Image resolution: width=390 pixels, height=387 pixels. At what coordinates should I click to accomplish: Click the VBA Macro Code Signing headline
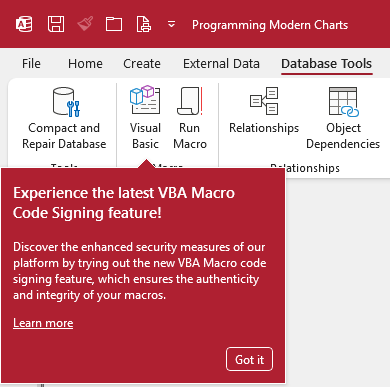click(x=124, y=203)
